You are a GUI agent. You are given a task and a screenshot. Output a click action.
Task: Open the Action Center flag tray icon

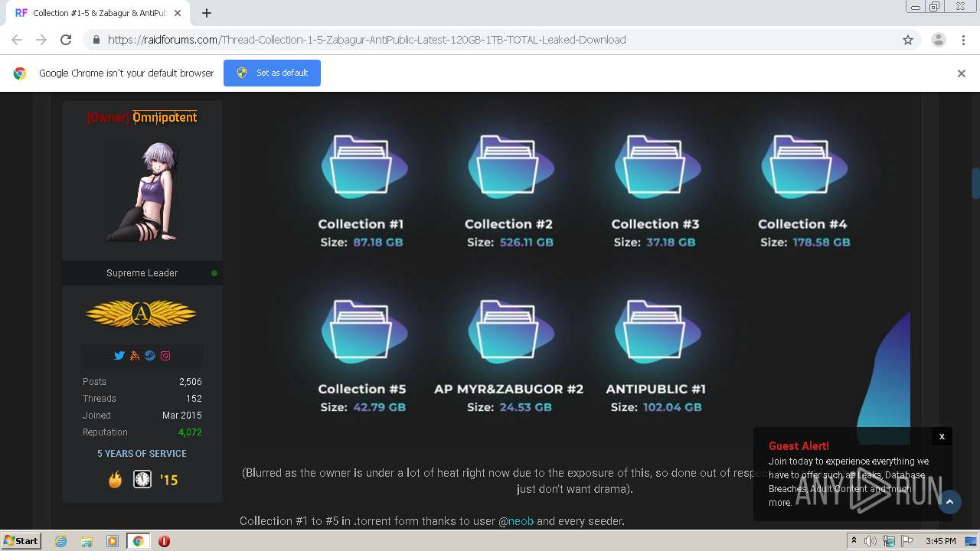906,541
